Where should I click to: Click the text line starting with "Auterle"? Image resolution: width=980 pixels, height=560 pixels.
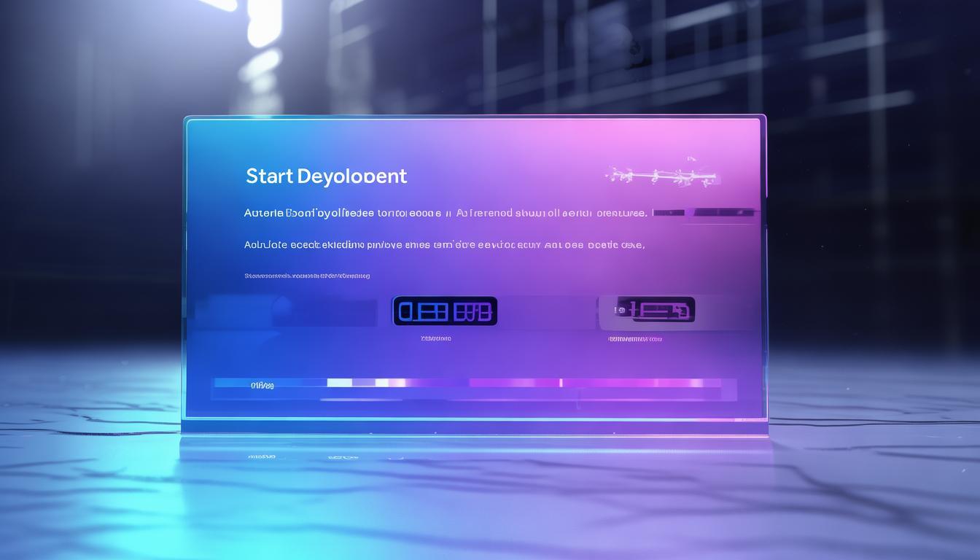445,213
